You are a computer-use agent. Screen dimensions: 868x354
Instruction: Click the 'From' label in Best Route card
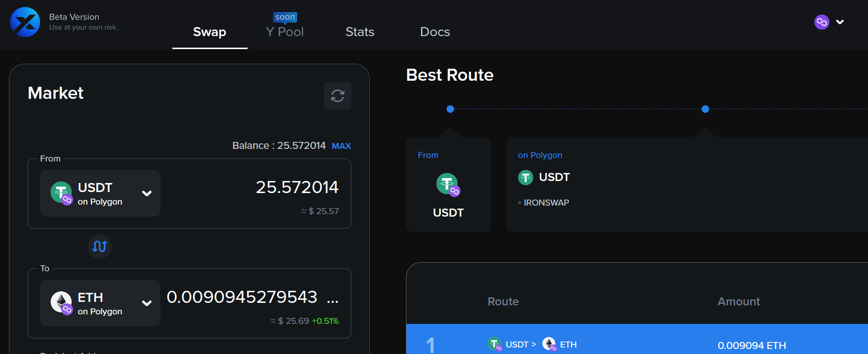click(428, 155)
